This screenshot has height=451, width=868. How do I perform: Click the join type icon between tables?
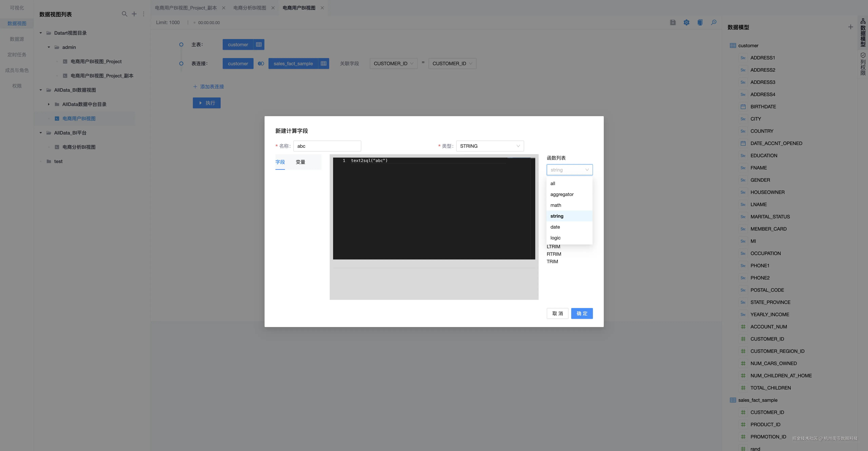click(261, 63)
